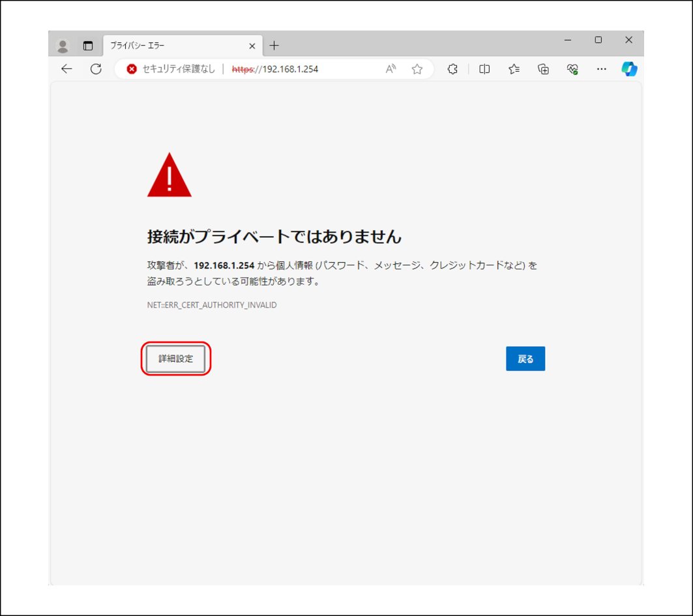Minimize the browser window
The image size is (693, 616).
pyautogui.click(x=568, y=40)
